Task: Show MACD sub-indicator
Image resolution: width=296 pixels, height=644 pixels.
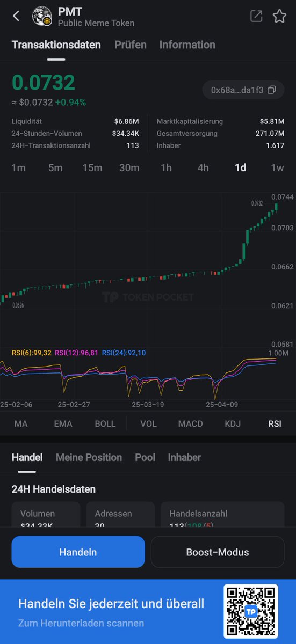Action: coord(191,423)
